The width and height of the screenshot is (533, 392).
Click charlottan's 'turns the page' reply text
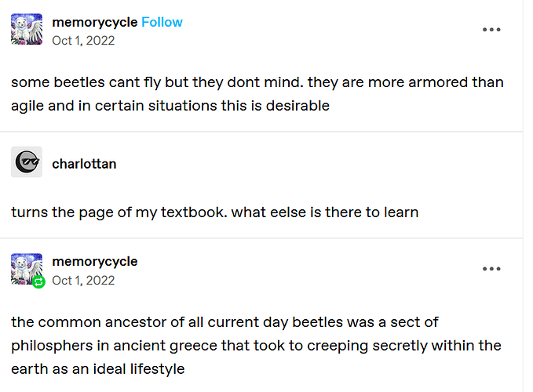pos(214,212)
